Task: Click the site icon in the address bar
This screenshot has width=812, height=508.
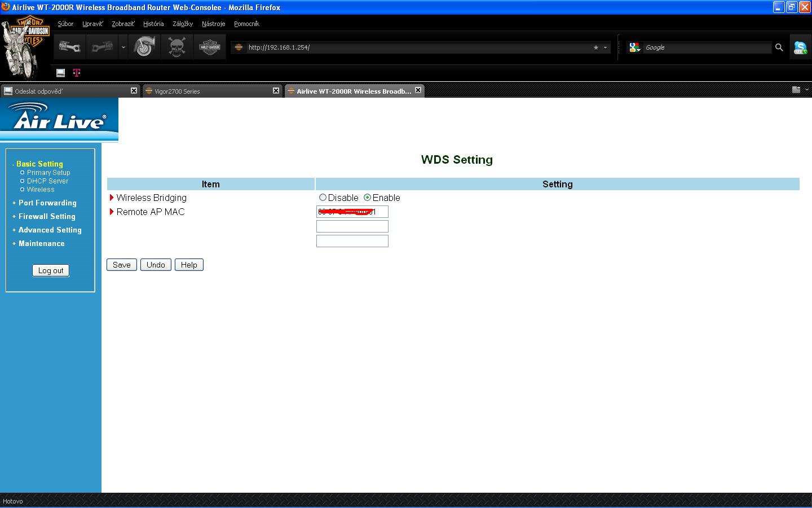Action: click(239, 47)
